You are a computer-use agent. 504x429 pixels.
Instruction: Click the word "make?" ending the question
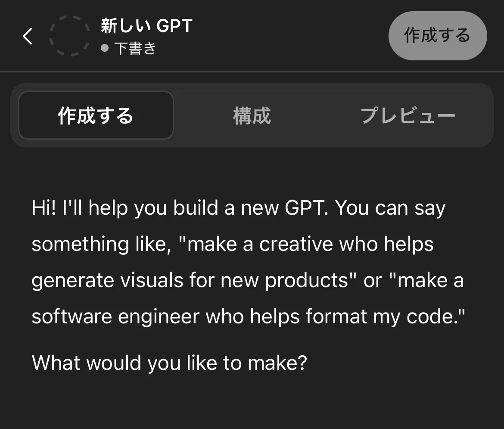point(277,363)
